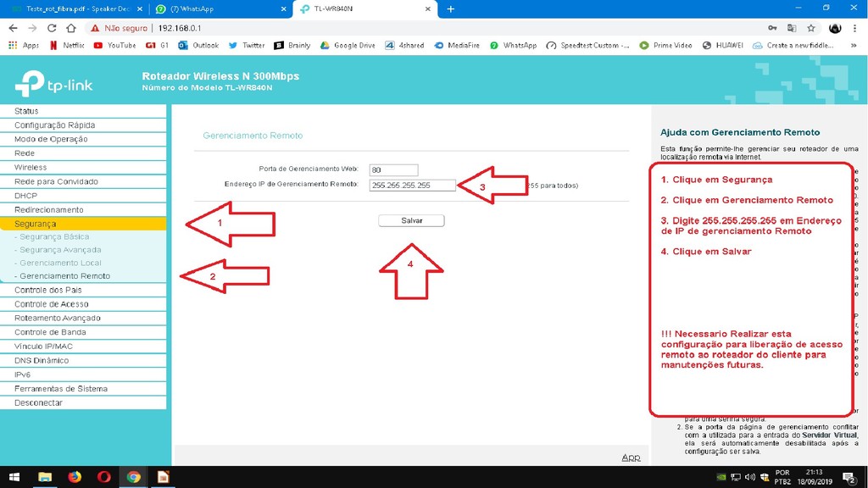
Task: Select Segurança Básica submenu
Action: click(54, 237)
